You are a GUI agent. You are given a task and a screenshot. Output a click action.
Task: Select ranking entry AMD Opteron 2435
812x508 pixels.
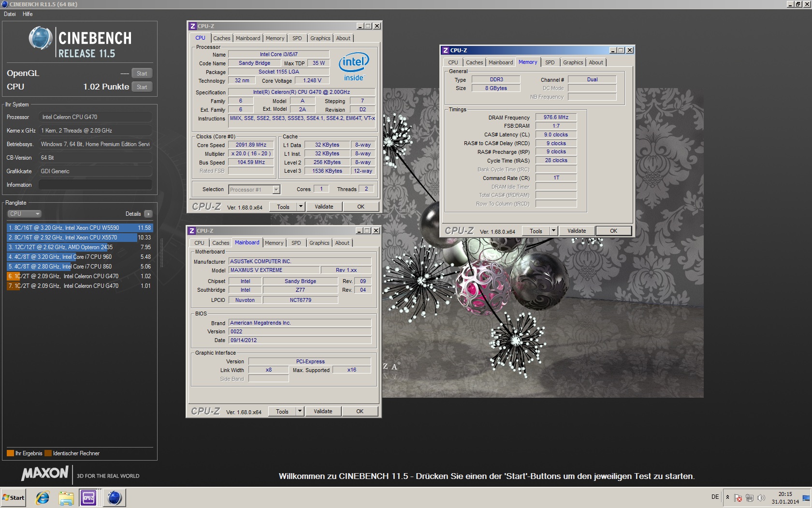[x=80, y=247]
